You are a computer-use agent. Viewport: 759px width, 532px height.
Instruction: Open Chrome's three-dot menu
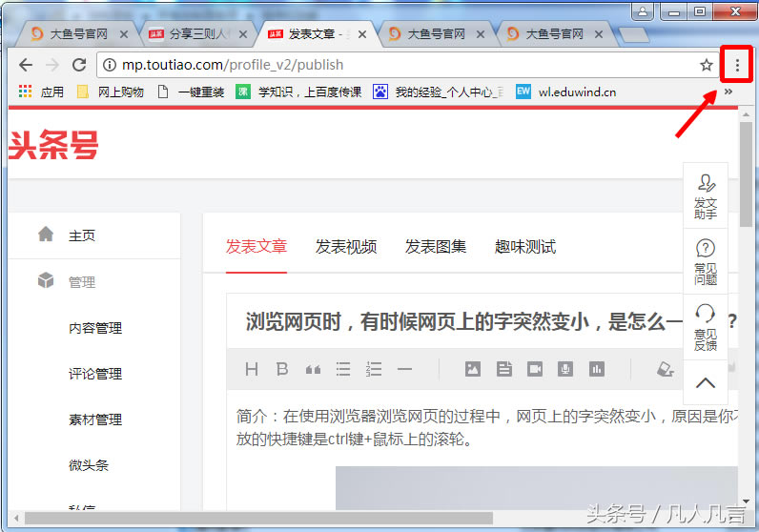(736, 65)
